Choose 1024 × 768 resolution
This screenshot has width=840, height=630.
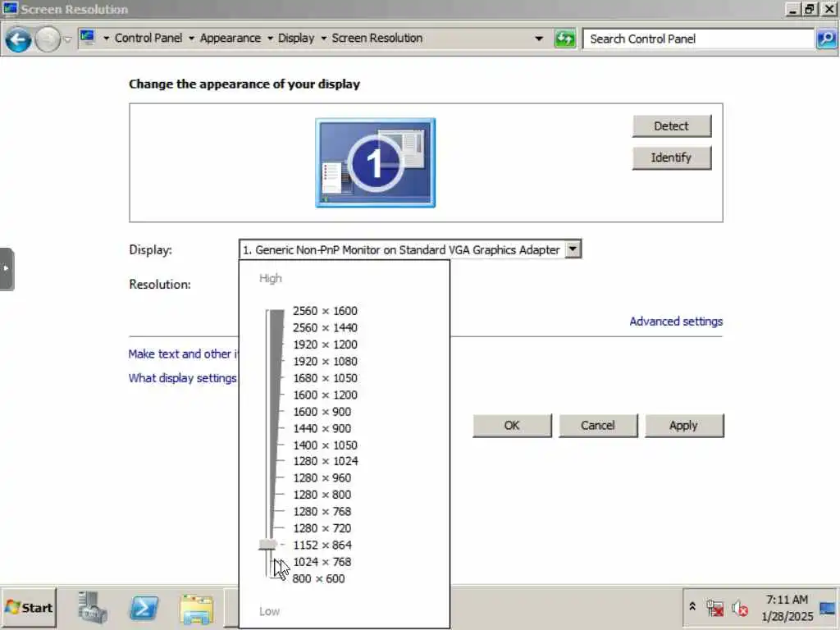pos(322,562)
